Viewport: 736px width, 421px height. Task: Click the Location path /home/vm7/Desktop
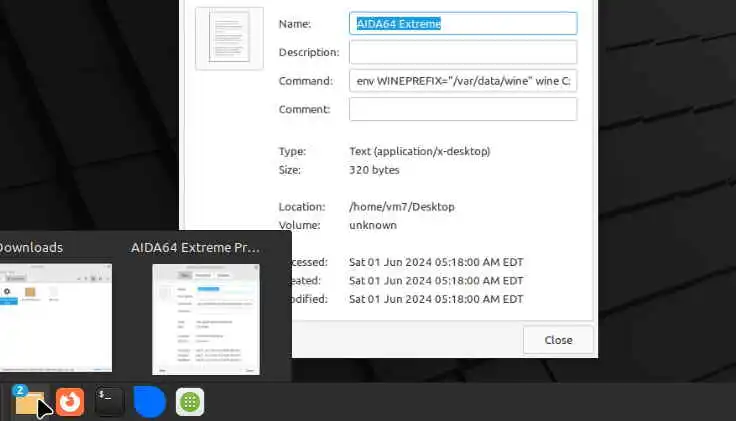(x=402, y=207)
